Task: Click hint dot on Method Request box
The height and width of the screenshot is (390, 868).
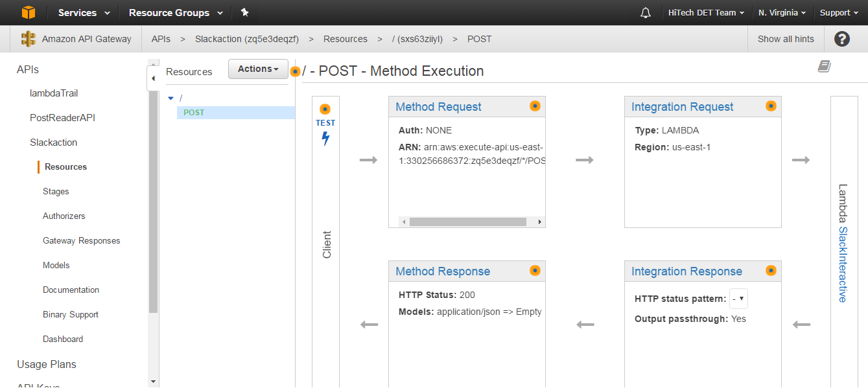Action: [535, 106]
